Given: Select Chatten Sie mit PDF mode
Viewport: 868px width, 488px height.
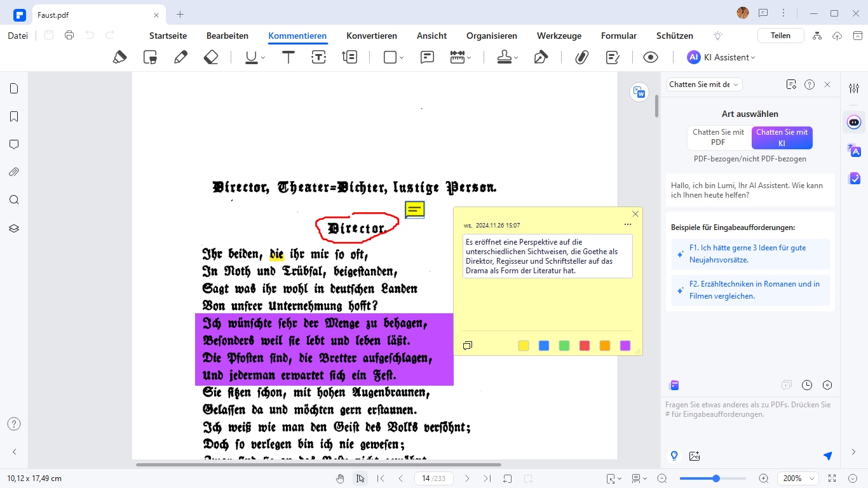Looking at the screenshot, I should coord(718,137).
